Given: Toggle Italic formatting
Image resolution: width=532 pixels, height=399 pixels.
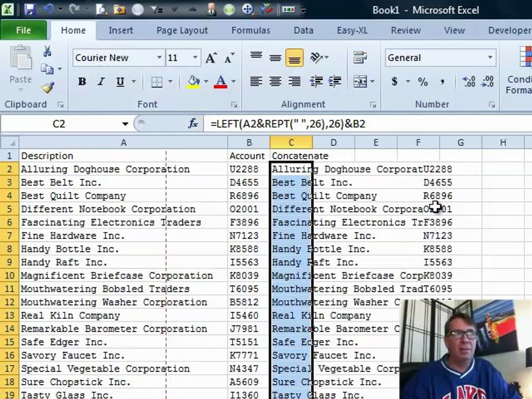Looking at the screenshot, I should (x=101, y=82).
